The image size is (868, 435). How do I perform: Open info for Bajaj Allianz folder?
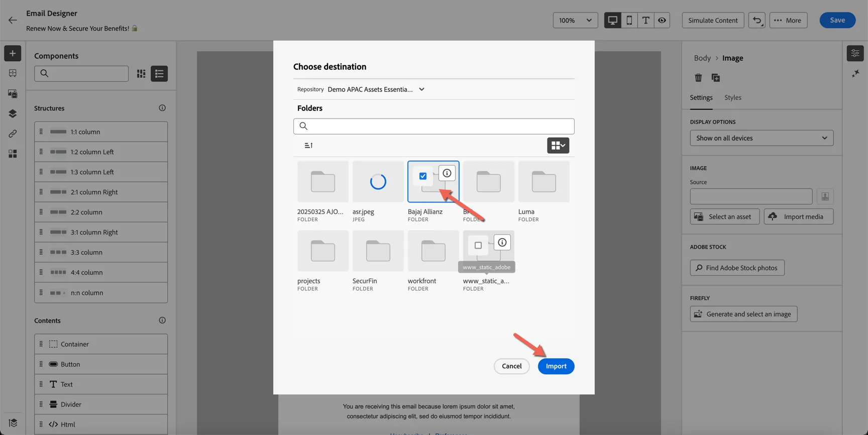[447, 173]
